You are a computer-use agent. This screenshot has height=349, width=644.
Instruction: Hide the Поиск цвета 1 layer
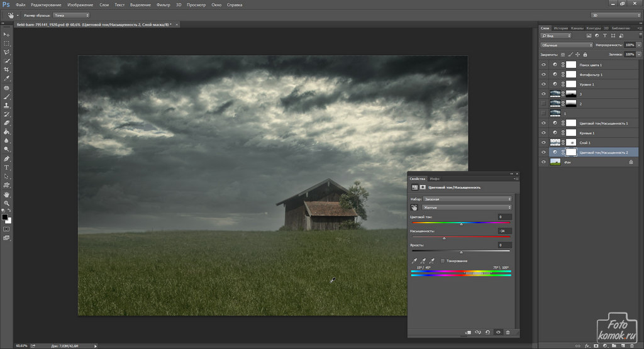(543, 65)
